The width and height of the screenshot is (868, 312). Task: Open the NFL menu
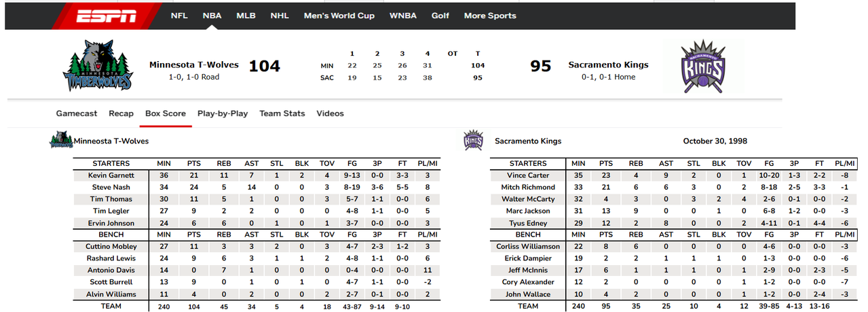pos(179,16)
